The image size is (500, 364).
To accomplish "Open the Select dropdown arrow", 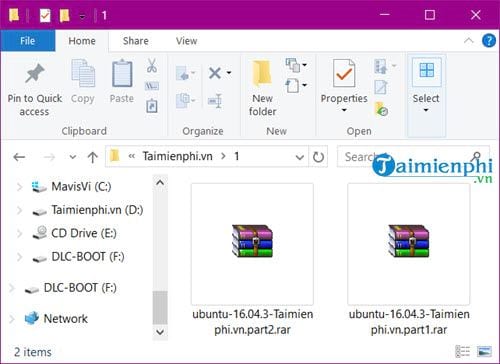I will (x=426, y=110).
